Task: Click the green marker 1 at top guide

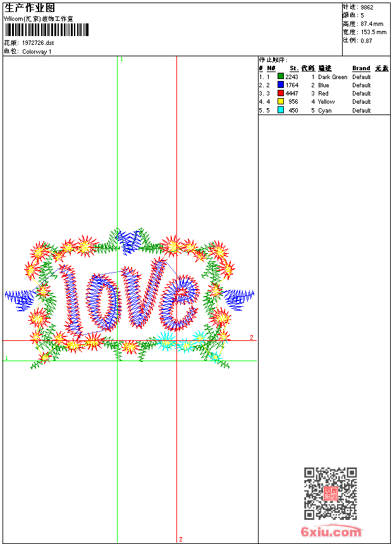Action: pos(121,59)
